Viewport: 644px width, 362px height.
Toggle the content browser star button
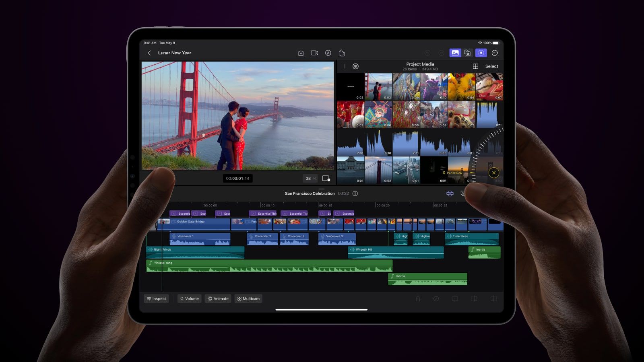(467, 53)
